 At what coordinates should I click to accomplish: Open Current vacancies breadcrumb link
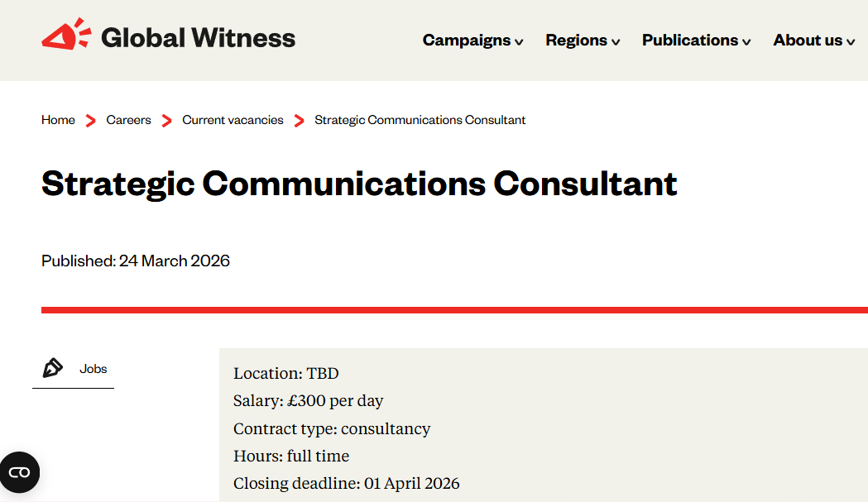pos(233,120)
